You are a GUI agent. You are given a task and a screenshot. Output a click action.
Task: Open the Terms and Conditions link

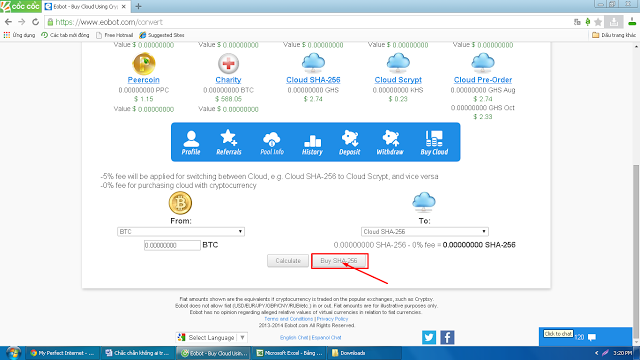point(289,319)
